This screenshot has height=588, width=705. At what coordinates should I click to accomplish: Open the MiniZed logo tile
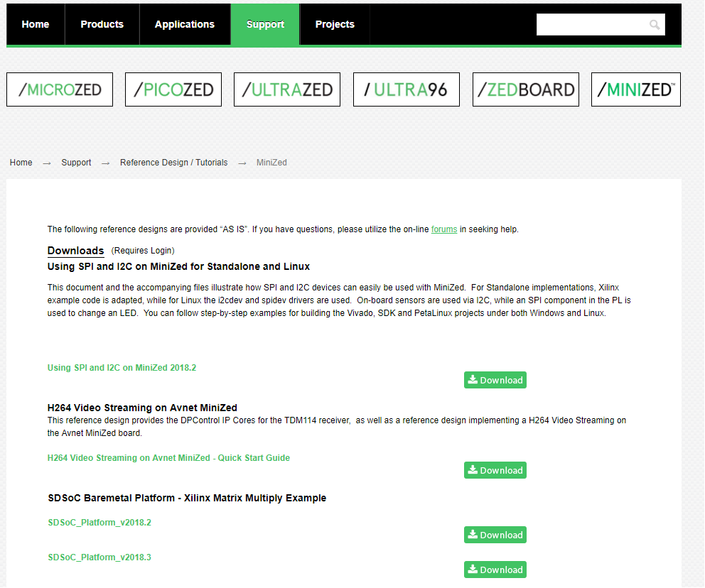[636, 89]
